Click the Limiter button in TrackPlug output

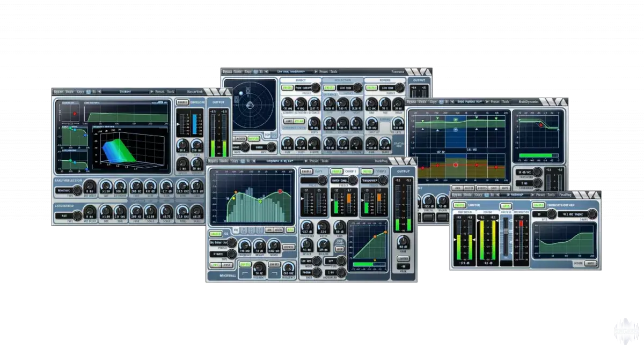click(403, 258)
